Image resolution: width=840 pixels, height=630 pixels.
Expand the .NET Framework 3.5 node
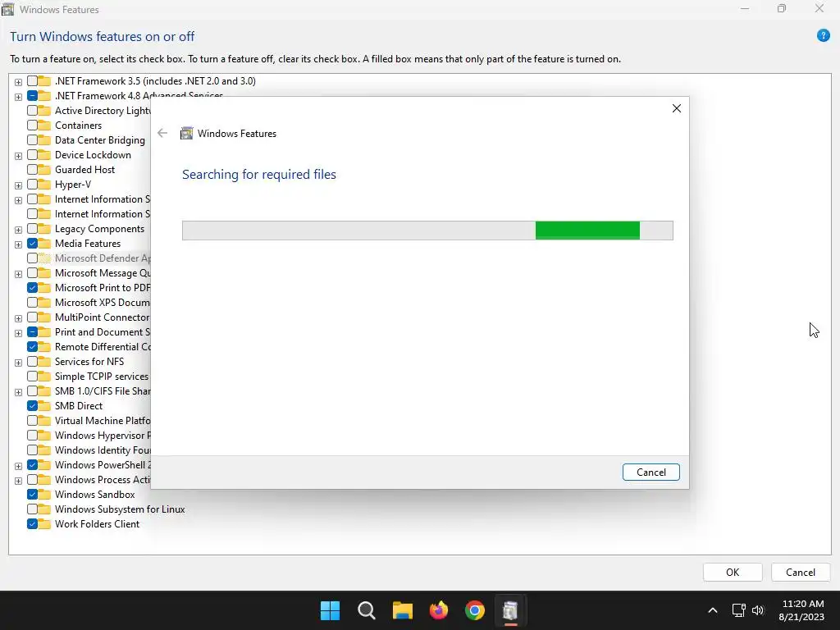[x=18, y=82]
